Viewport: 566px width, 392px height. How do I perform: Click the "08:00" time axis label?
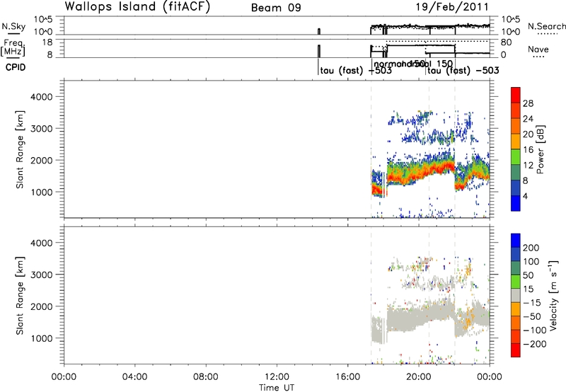206,377
